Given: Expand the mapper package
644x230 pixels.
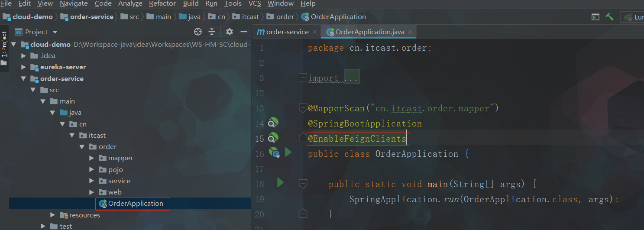Looking at the screenshot, I should pyautogui.click(x=91, y=158).
